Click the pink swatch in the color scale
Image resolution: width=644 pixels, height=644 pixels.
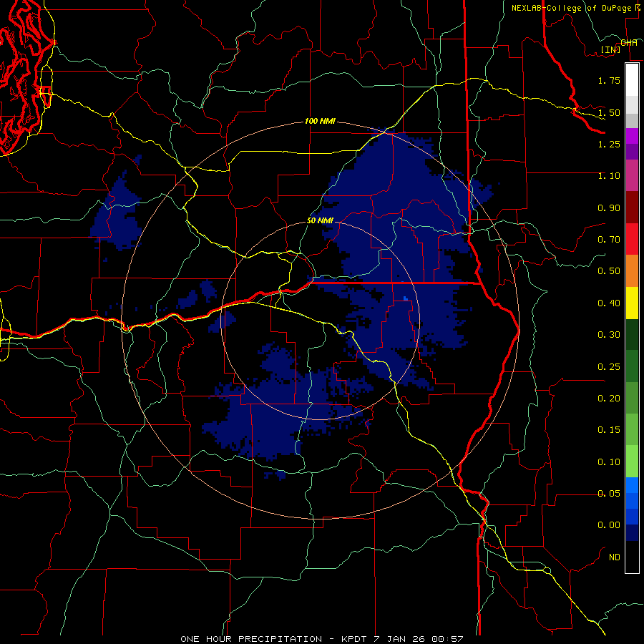[x=632, y=175]
